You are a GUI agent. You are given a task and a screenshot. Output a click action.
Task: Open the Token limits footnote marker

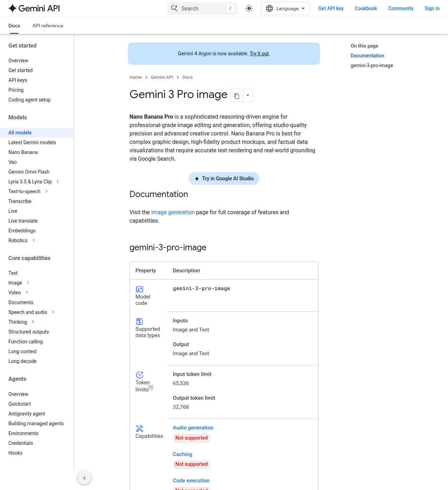[150, 387]
